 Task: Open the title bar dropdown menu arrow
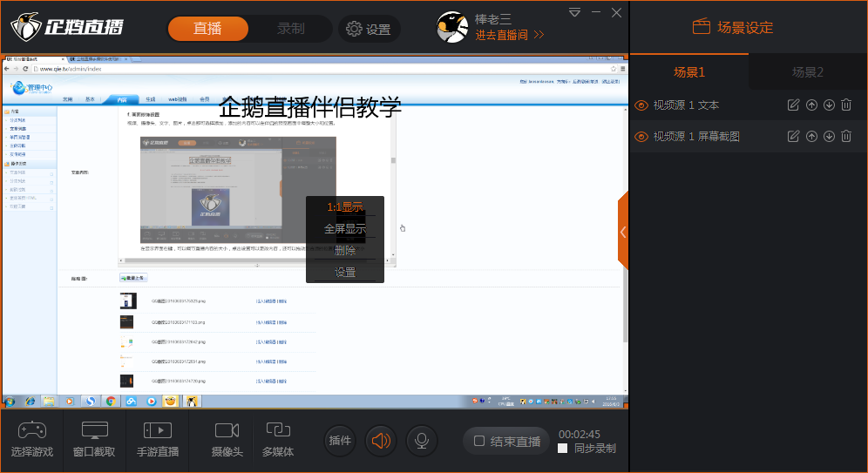(574, 12)
